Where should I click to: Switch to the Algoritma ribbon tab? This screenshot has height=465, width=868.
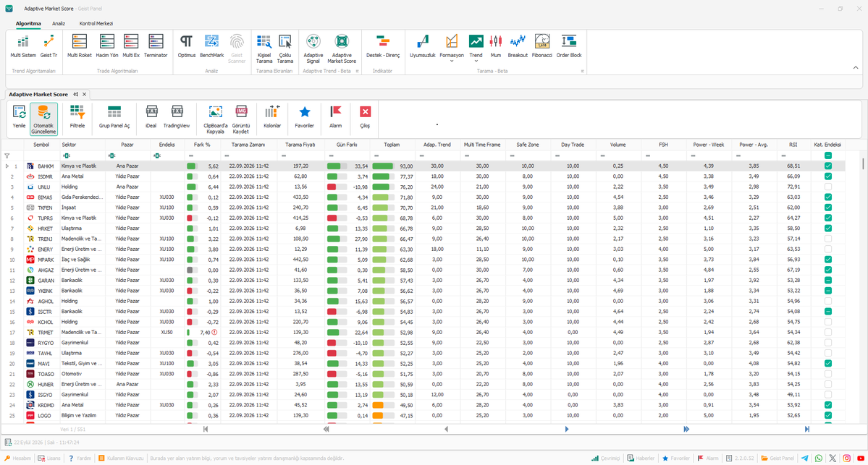[28, 24]
